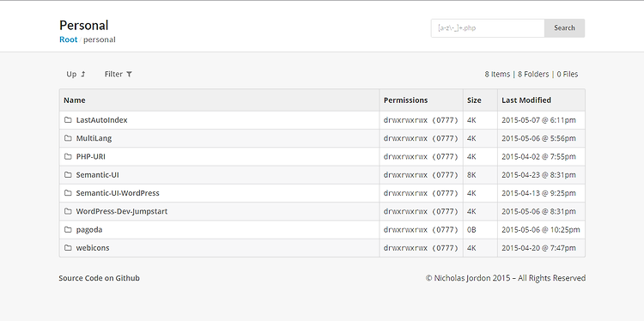Image resolution: width=644 pixels, height=321 pixels.
Task: Open the Semantic-UI-WordPress folder
Action: click(x=118, y=193)
